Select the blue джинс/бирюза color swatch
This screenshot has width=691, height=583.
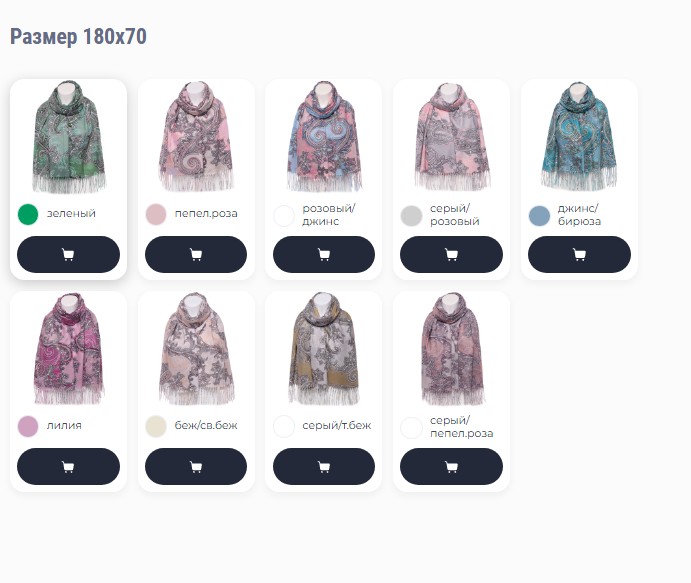[539, 215]
